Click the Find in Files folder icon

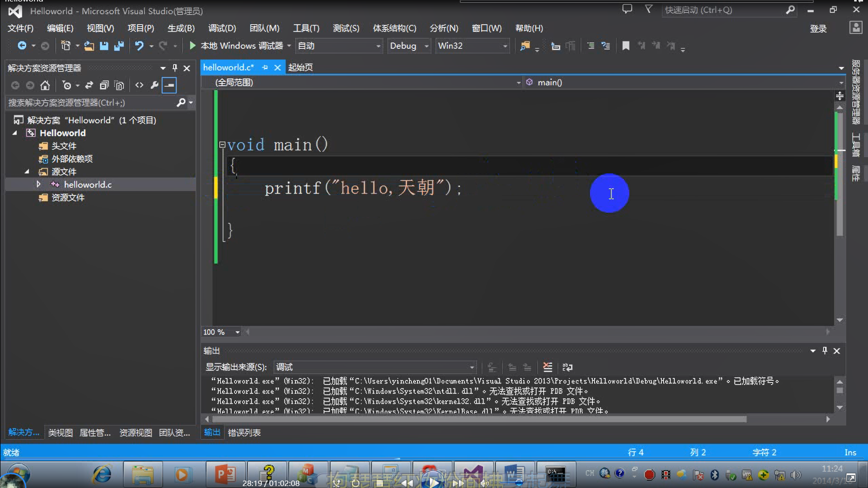[x=525, y=46]
